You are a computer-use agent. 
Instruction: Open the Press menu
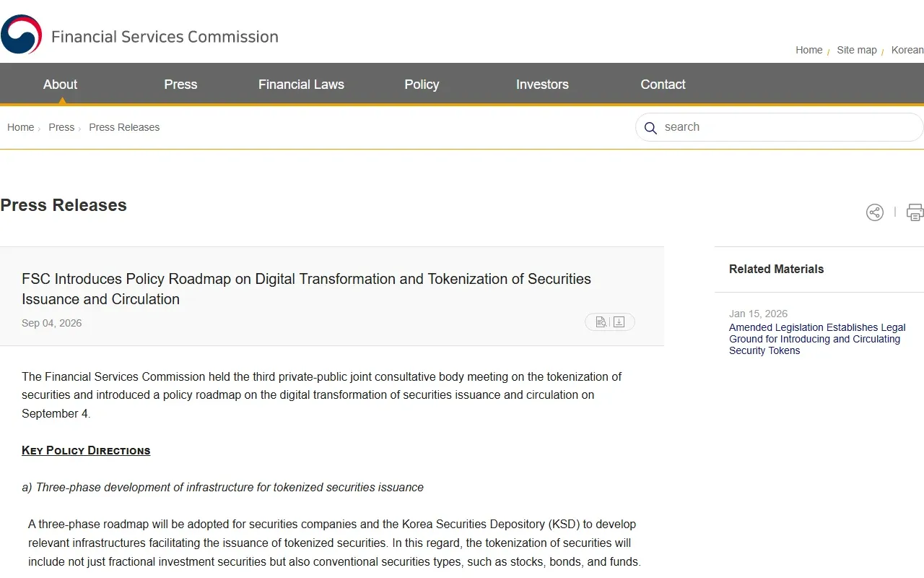pos(180,85)
